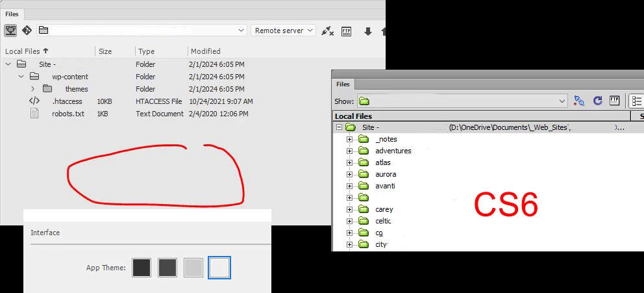Choose the light gray App Theme swatch
This screenshot has width=644, height=293.
tap(193, 268)
